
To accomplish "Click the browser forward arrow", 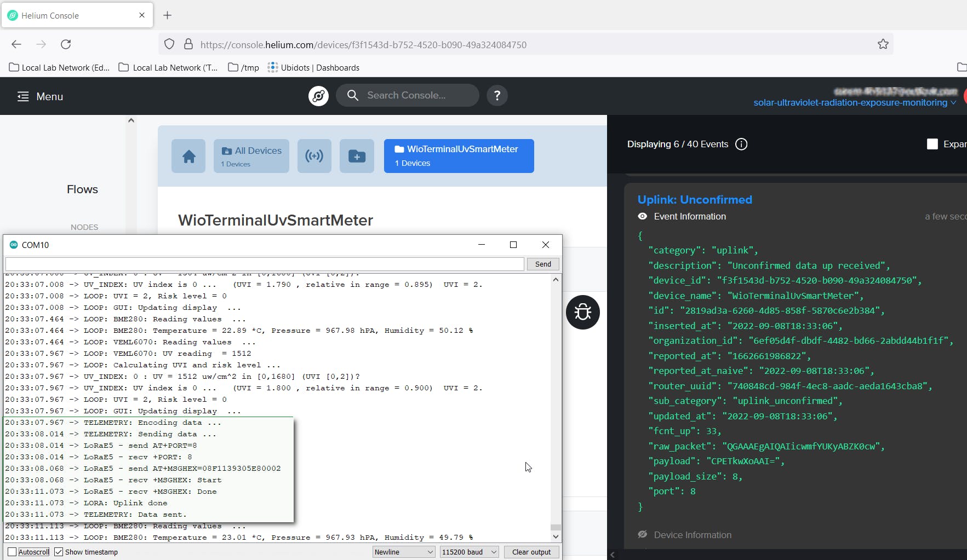I will click(x=41, y=44).
